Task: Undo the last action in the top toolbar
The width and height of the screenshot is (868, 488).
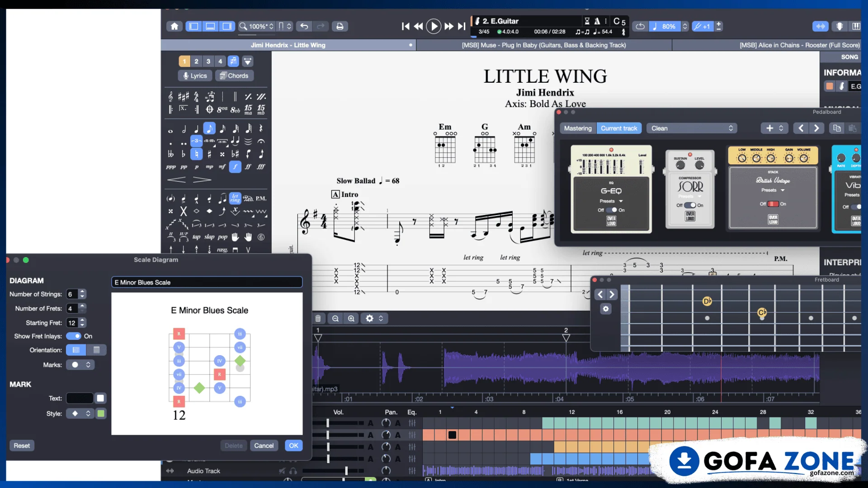Action: [x=304, y=26]
